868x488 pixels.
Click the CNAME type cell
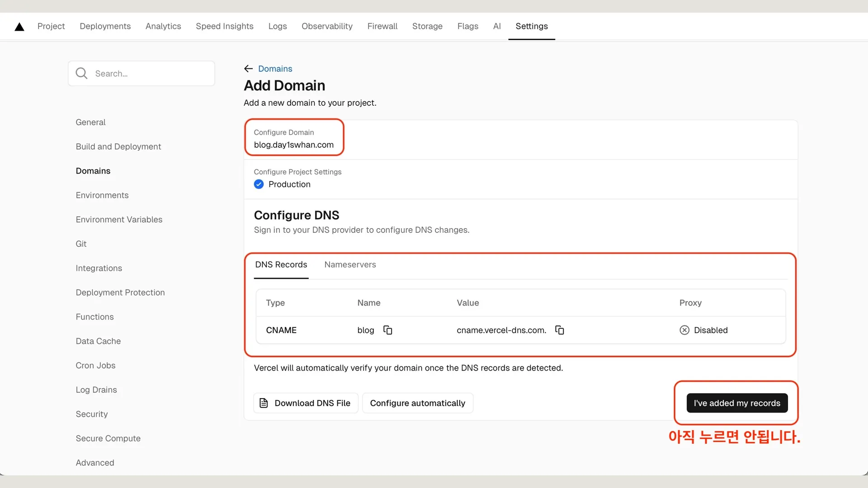coord(281,330)
